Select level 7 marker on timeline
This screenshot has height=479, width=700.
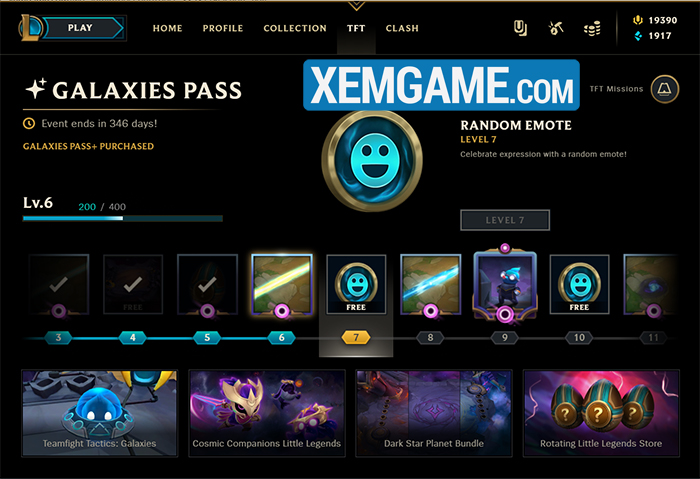[x=356, y=337]
